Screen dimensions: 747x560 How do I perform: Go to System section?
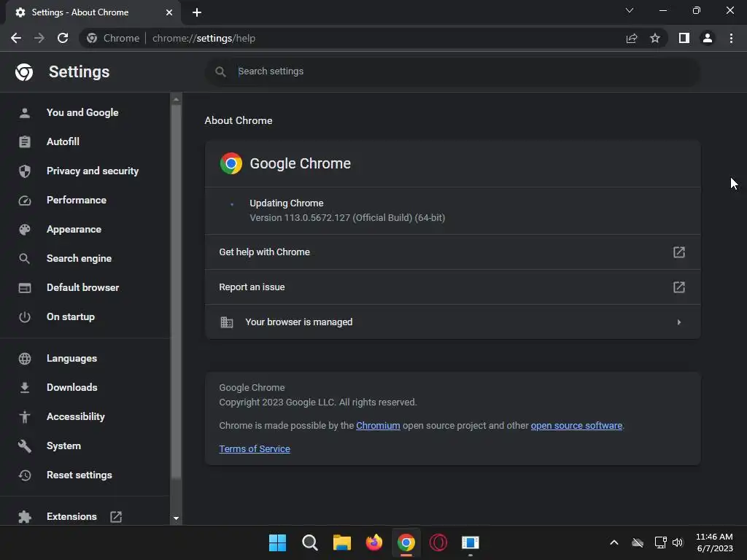(x=64, y=446)
